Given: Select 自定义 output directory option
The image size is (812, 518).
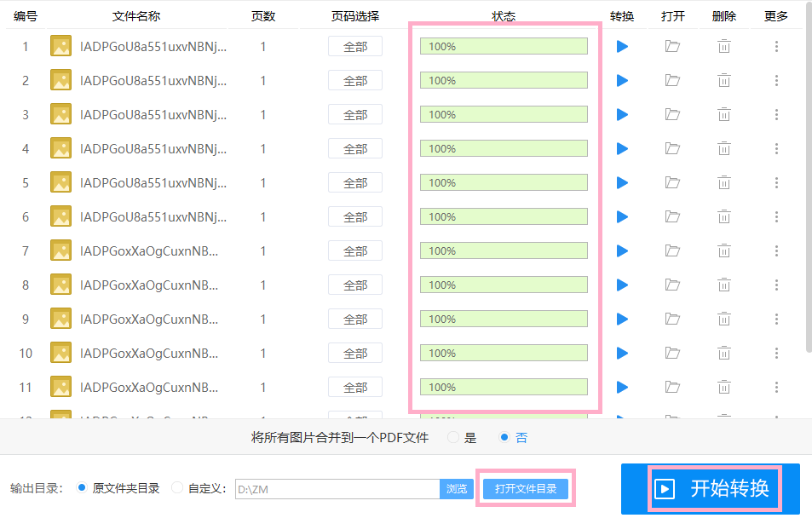Looking at the screenshot, I should click(x=176, y=488).
